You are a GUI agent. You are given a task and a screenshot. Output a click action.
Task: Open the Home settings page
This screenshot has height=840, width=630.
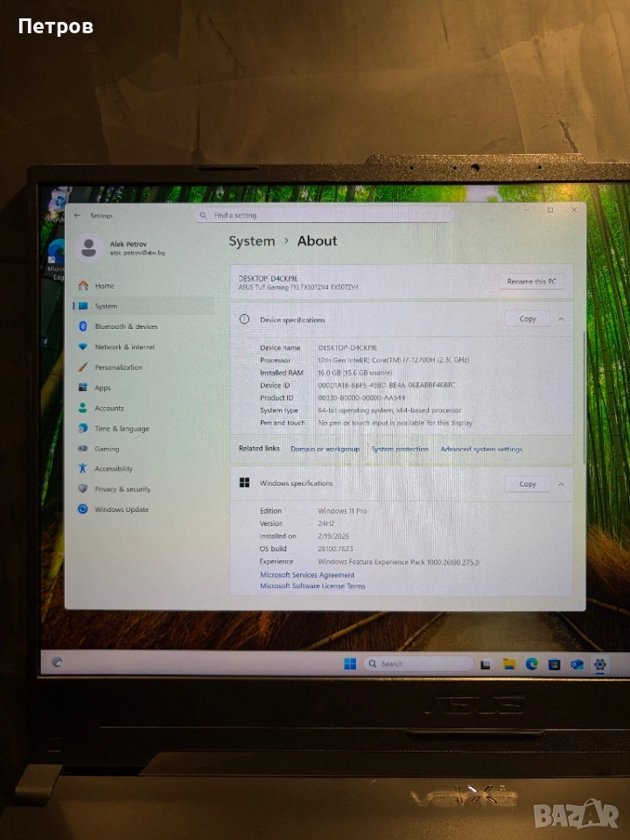point(104,286)
